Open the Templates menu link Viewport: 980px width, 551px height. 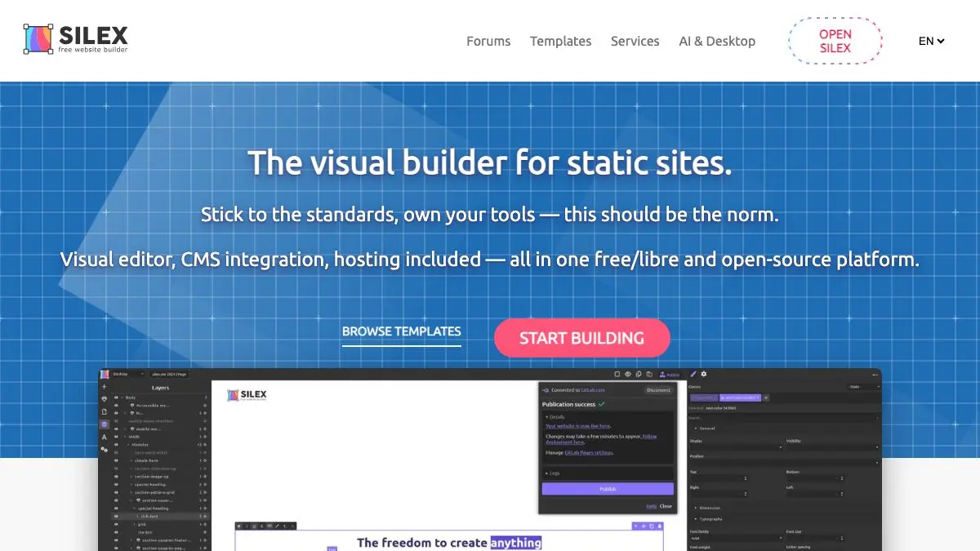560,41
